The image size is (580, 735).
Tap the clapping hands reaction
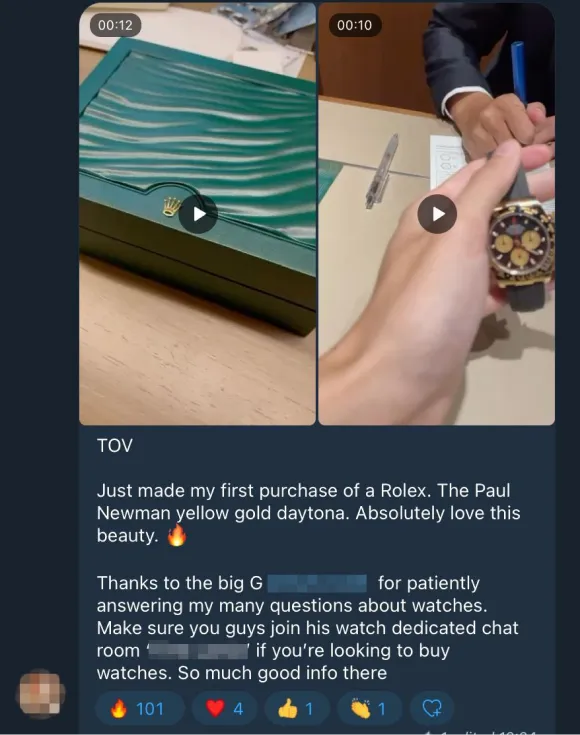point(370,708)
